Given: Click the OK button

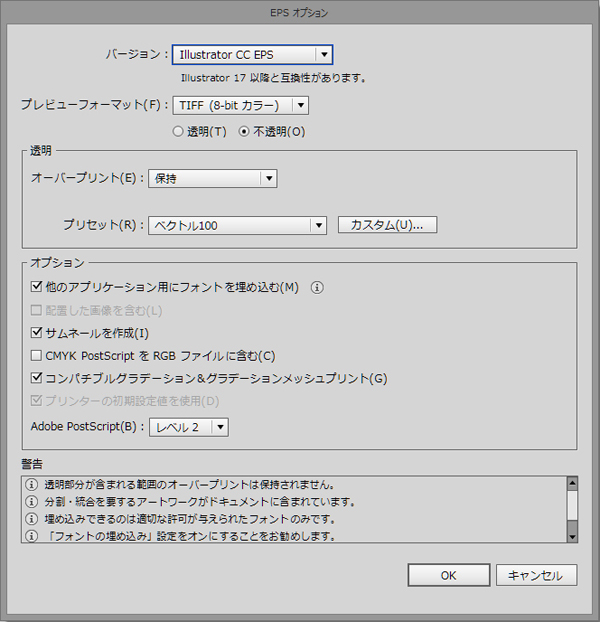Looking at the screenshot, I should (x=449, y=575).
